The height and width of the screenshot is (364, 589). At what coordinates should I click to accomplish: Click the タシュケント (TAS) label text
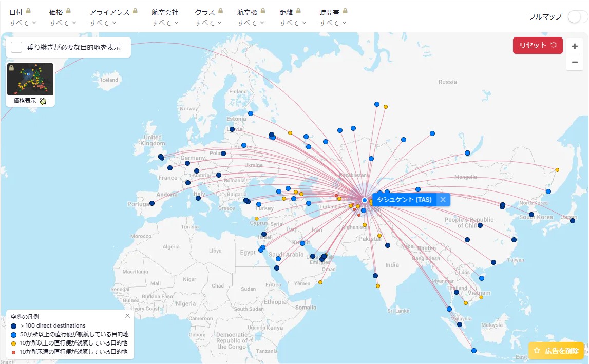[404, 200]
